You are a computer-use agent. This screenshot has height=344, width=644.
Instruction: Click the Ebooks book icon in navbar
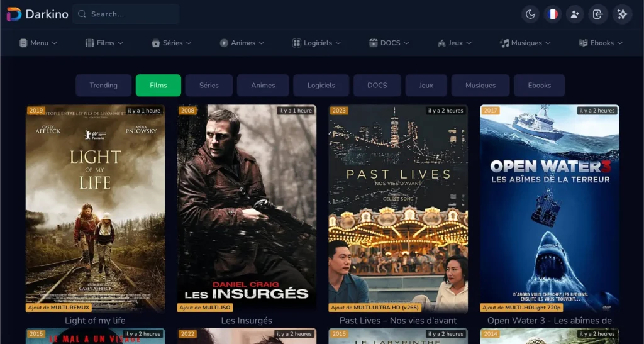click(x=583, y=43)
